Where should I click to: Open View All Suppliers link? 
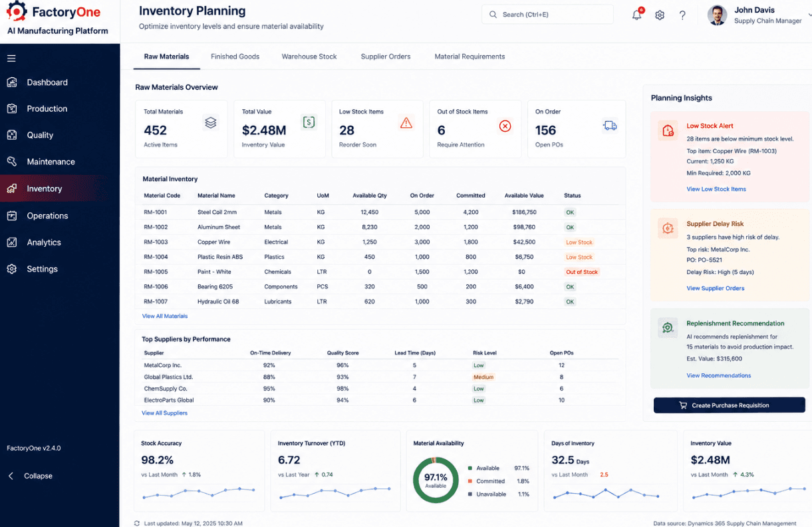click(164, 413)
